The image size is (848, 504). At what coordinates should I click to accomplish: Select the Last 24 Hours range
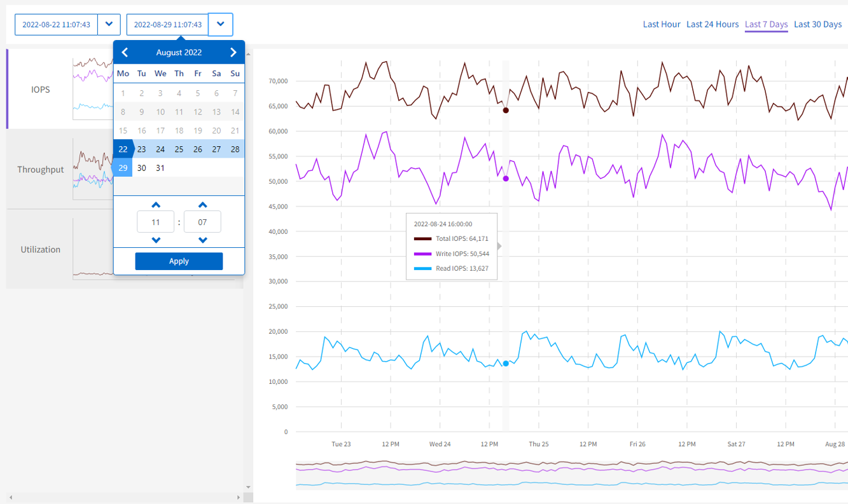[x=712, y=24]
